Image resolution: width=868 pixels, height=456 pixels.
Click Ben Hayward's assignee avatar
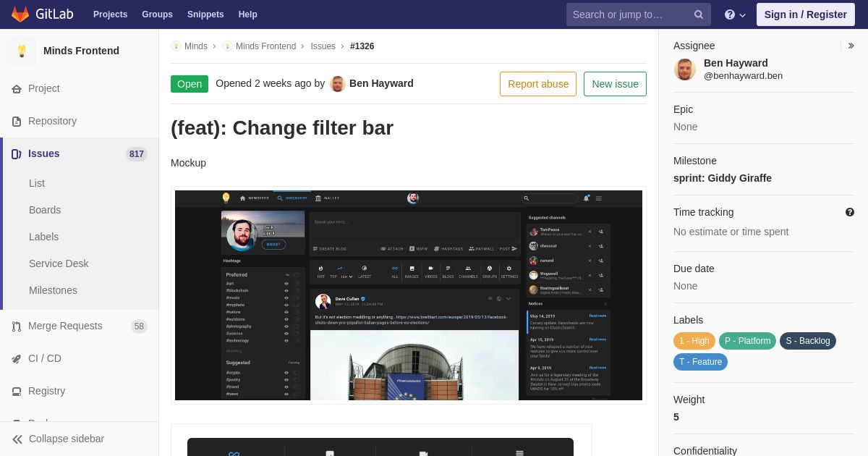pos(685,69)
